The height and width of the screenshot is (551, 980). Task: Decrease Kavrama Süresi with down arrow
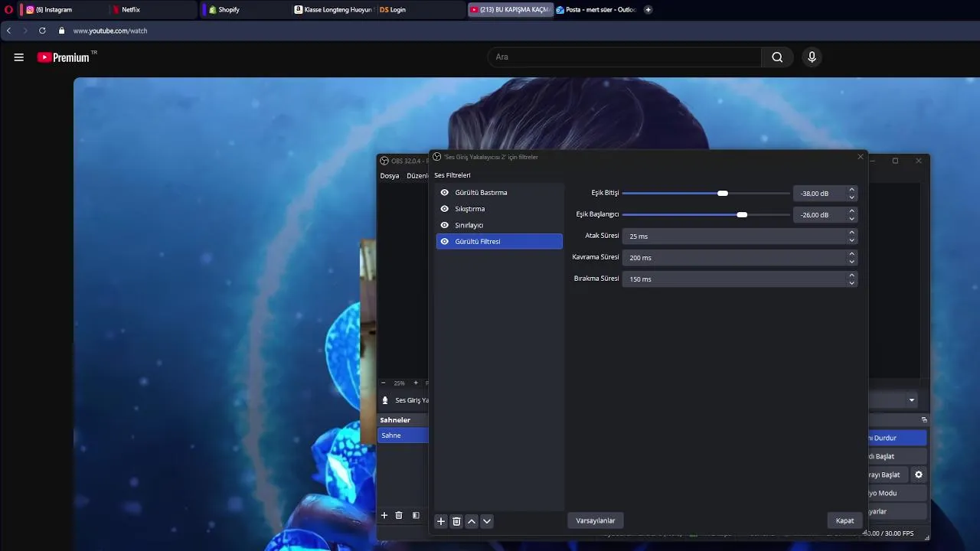coord(851,262)
